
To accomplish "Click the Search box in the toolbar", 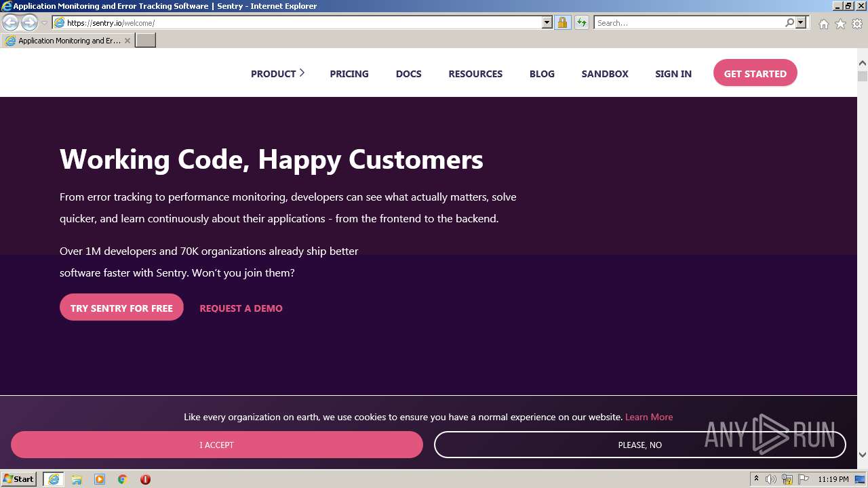I will (x=688, y=22).
